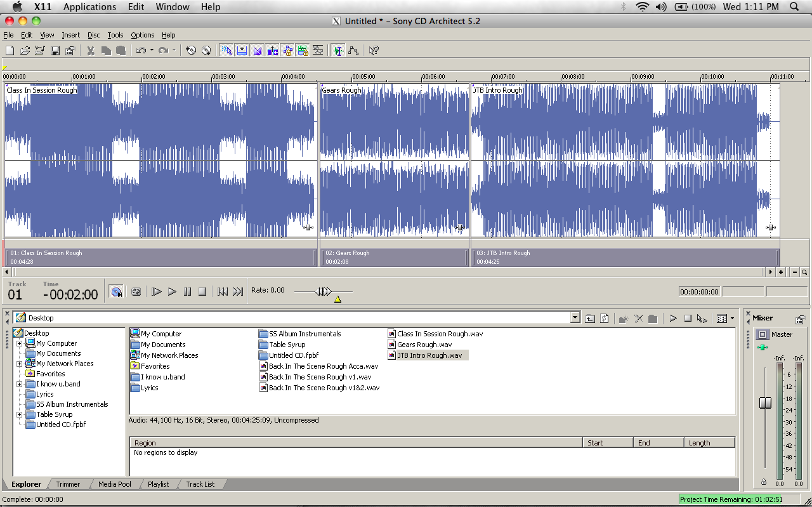Select Back In The Scene Rough Acca.wav
The height and width of the screenshot is (507, 812).
point(319,366)
